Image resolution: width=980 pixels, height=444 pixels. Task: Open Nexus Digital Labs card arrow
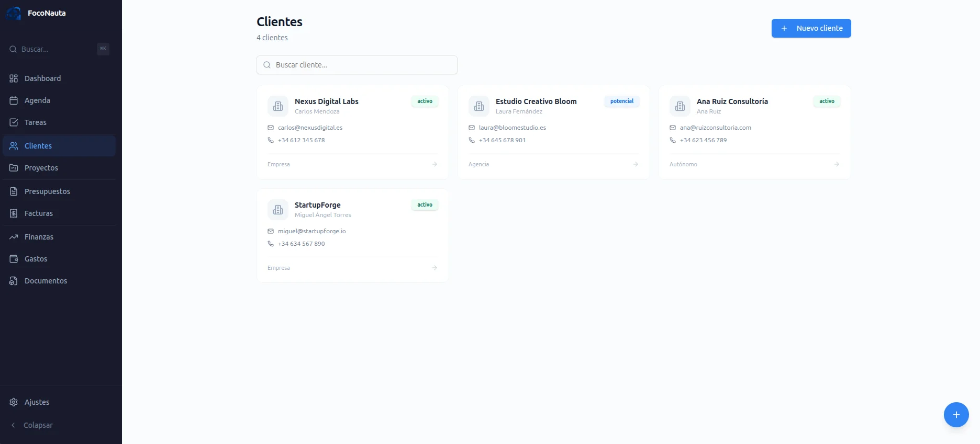(x=435, y=164)
